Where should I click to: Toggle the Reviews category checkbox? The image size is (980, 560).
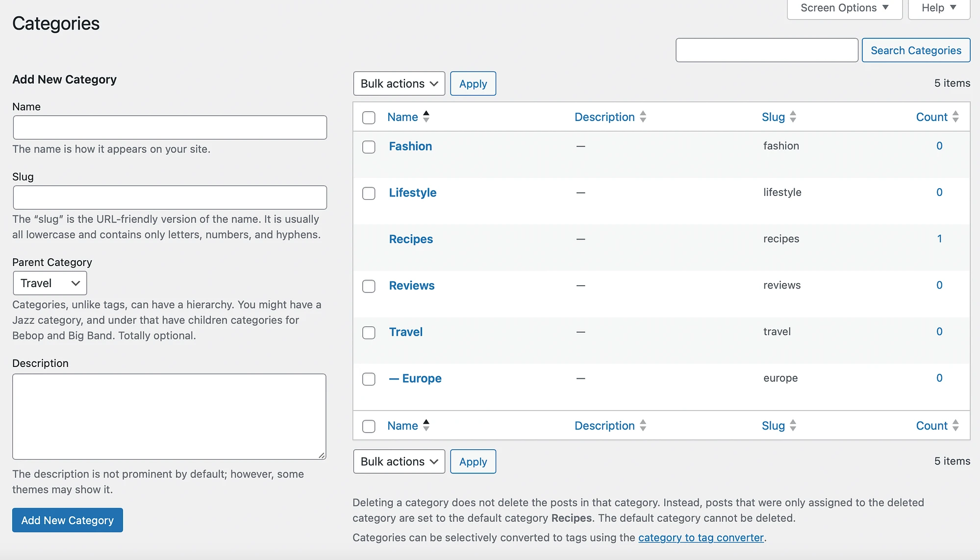368,286
